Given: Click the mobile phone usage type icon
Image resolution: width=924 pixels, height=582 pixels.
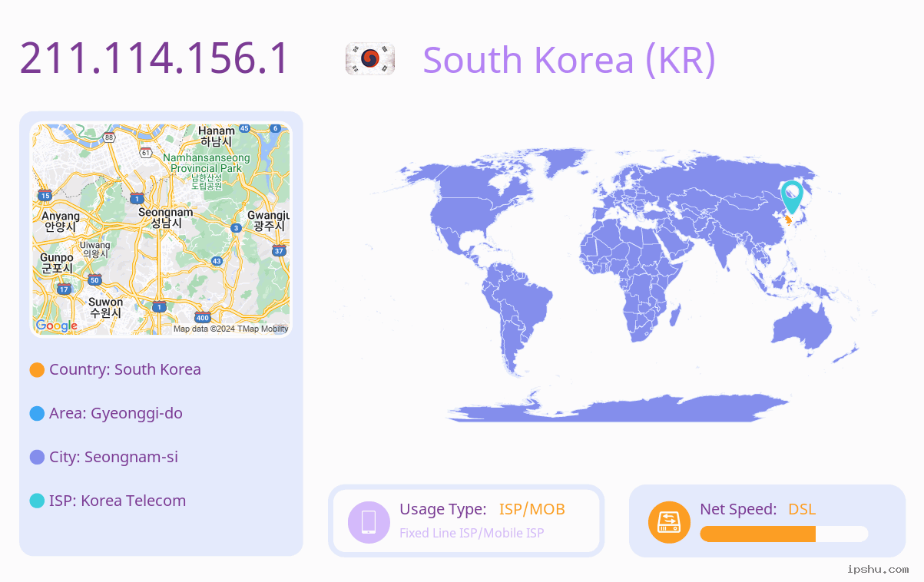Looking at the screenshot, I should 369,521.
